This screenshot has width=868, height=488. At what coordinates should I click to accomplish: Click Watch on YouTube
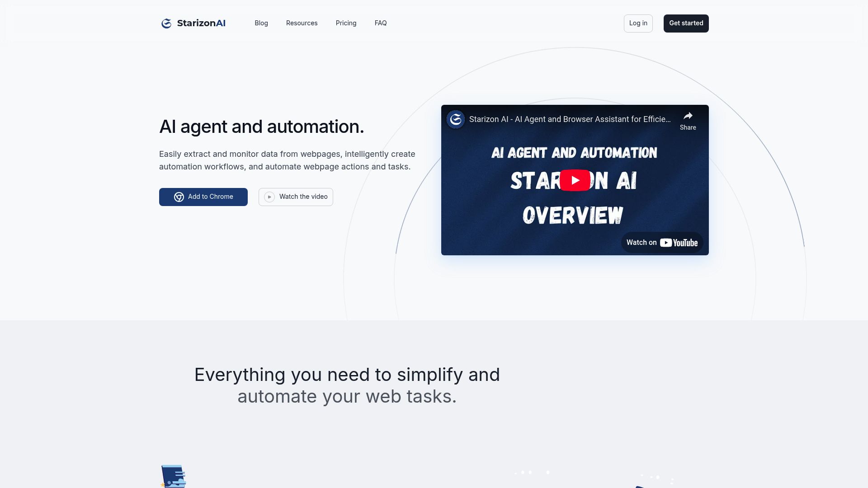click(x=662, y=243)
